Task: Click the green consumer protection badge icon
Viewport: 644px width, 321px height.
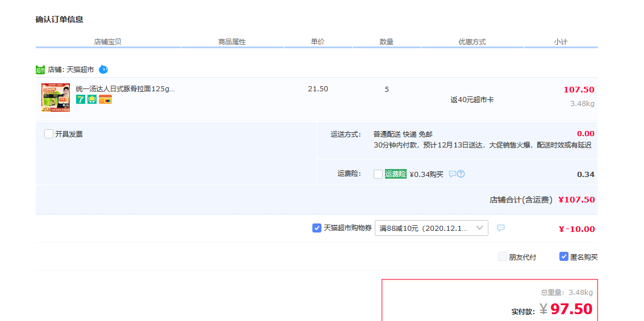Action: point(92,99)
